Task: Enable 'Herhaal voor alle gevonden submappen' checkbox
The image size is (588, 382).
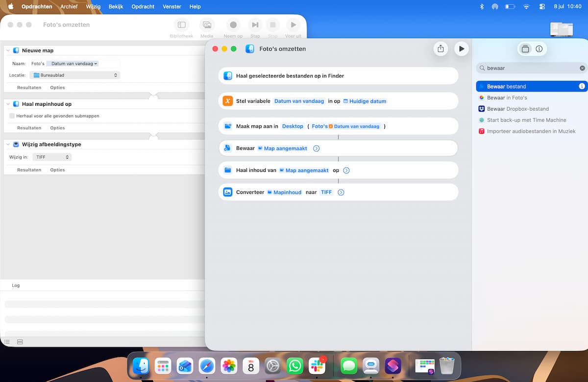Action: [12, 116]
